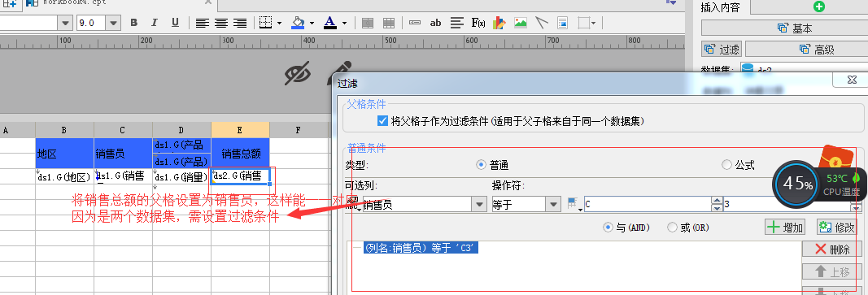Insert plain text element icon
Screen dimensions: 868x295
[x=415, y=23]
